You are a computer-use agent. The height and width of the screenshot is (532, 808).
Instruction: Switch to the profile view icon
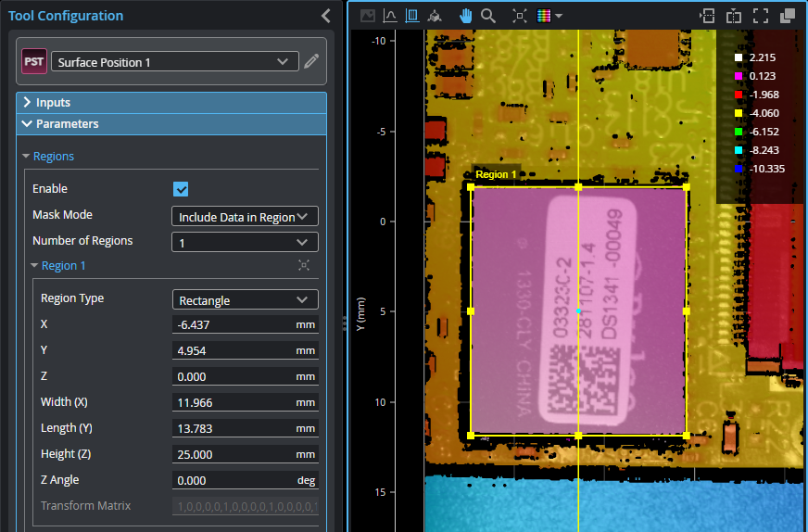(390, 16)
